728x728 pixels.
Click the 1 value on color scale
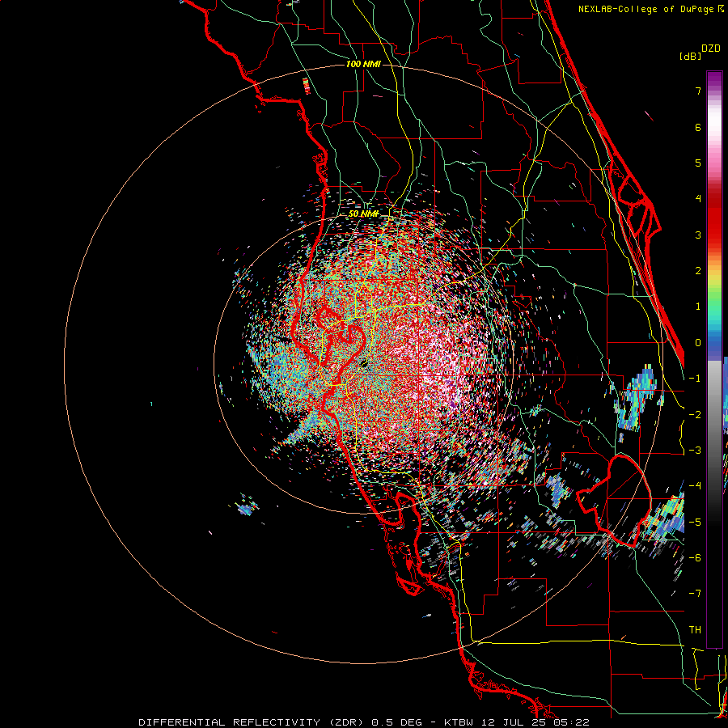(698, 307)
